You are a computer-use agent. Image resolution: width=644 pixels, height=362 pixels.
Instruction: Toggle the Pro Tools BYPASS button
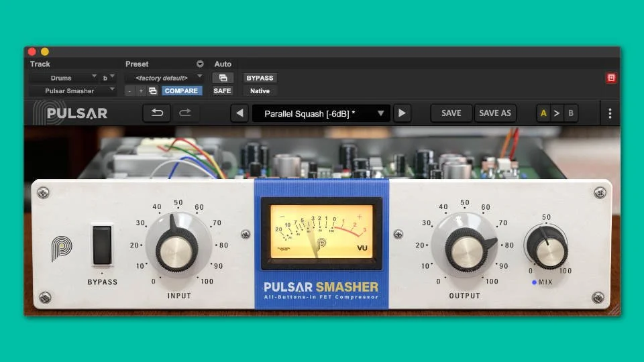[260, 78]
